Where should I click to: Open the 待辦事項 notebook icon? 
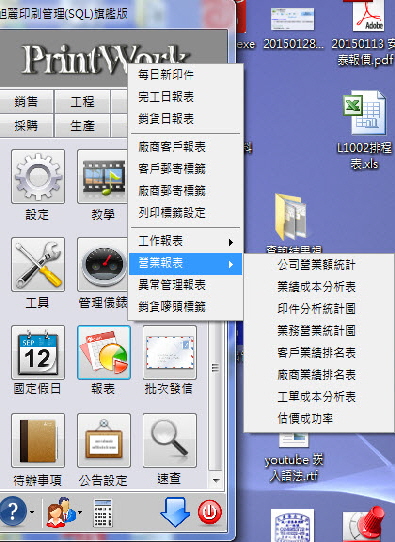[38, 440]
